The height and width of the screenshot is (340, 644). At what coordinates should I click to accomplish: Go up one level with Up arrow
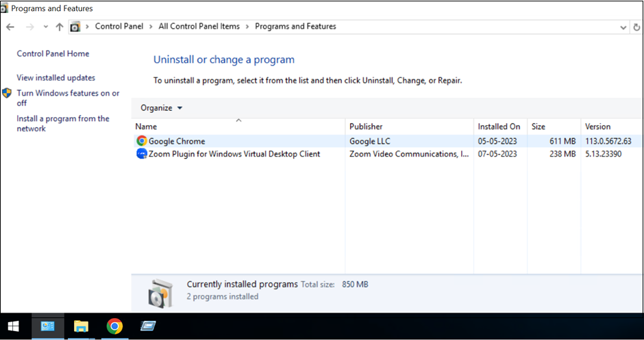pyautogui.click(x=60, y=27)
